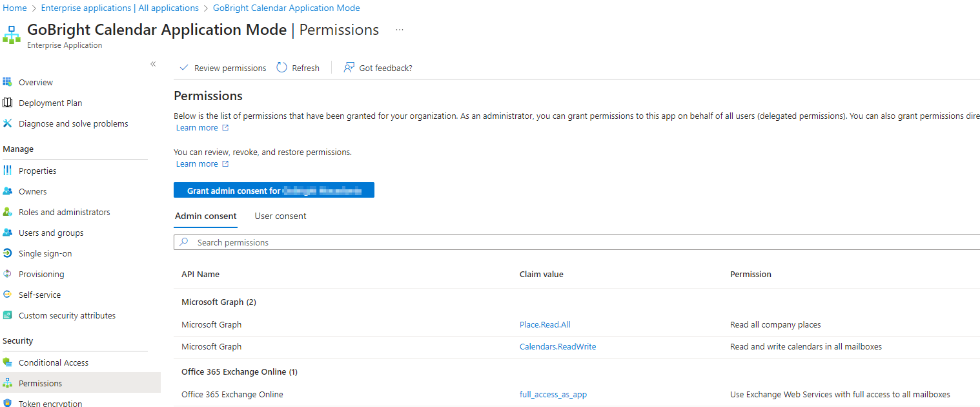Click Diagnose and solve problems wrench icon
Screen dimensions: 980x407
(8, 123)
